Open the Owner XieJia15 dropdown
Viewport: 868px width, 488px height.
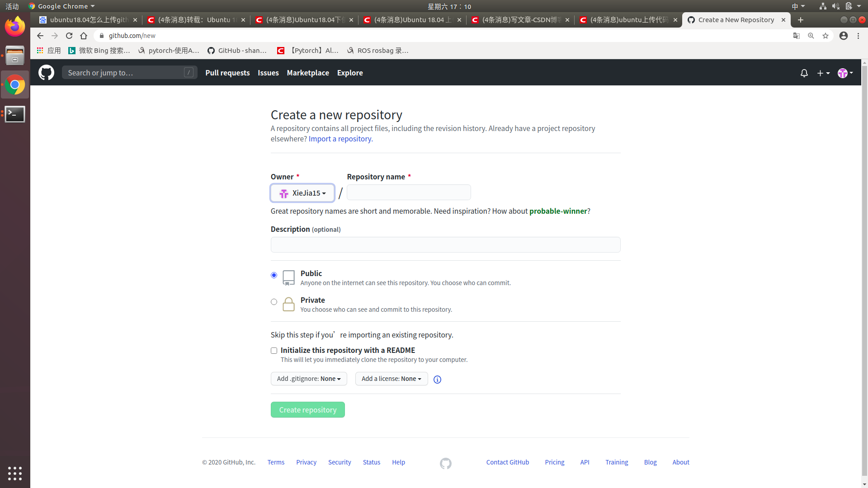click(302, 193)
